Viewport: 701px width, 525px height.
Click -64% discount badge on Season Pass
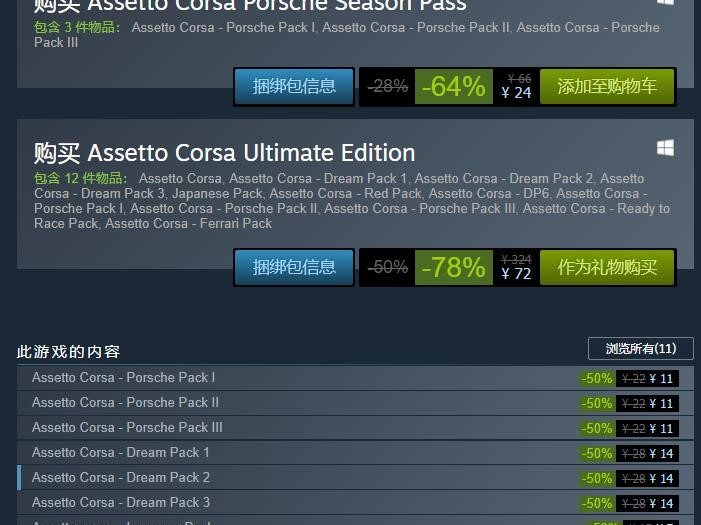[454, 86]
